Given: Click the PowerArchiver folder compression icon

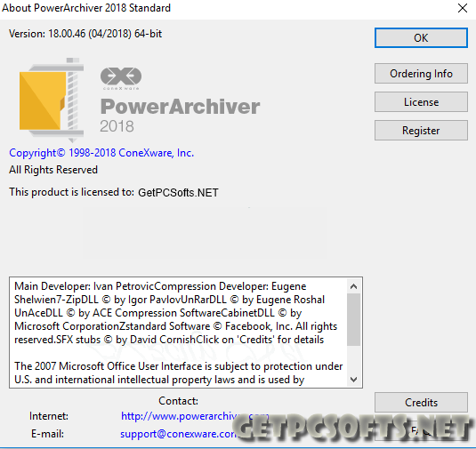Looking at the screenshot, I should 51,100.
